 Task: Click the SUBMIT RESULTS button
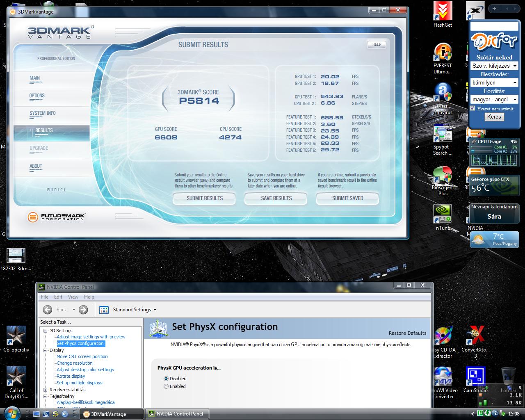pos(204,198)
